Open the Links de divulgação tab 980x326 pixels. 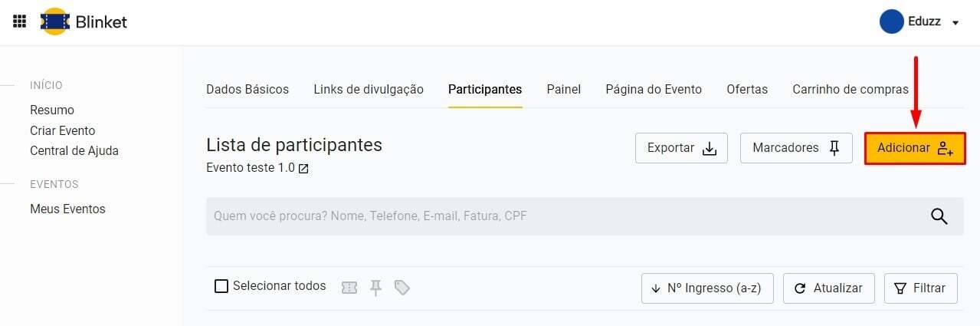click(x=369, y=89)
